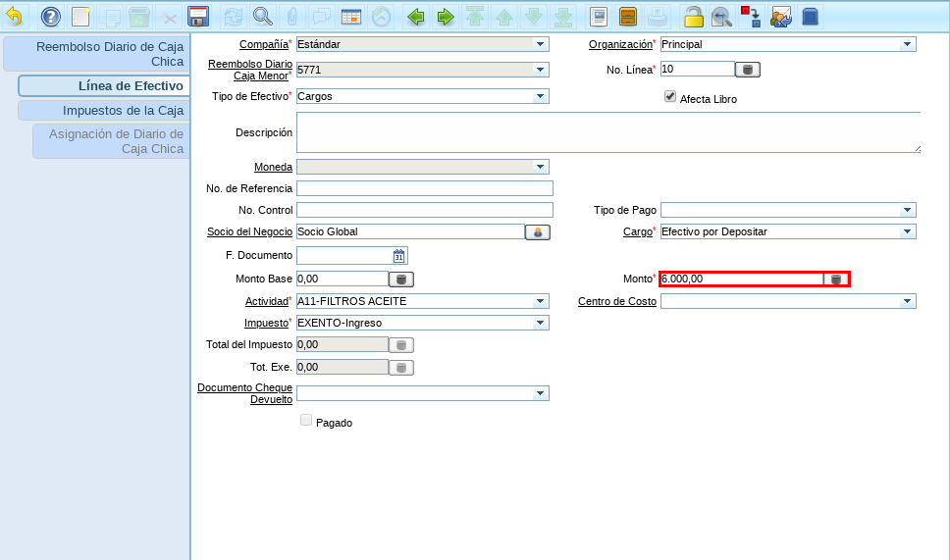Image resolution: width=950 pixels, height=560 pixels.
Task: Click the print icon in the toolbar
Action: tap(658, 17)
